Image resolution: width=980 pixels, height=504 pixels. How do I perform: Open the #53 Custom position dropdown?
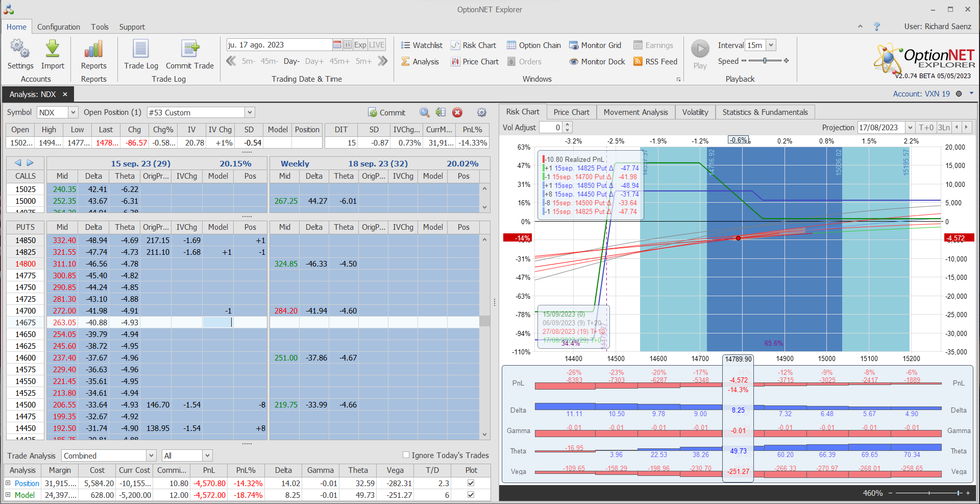pos(250,112)
